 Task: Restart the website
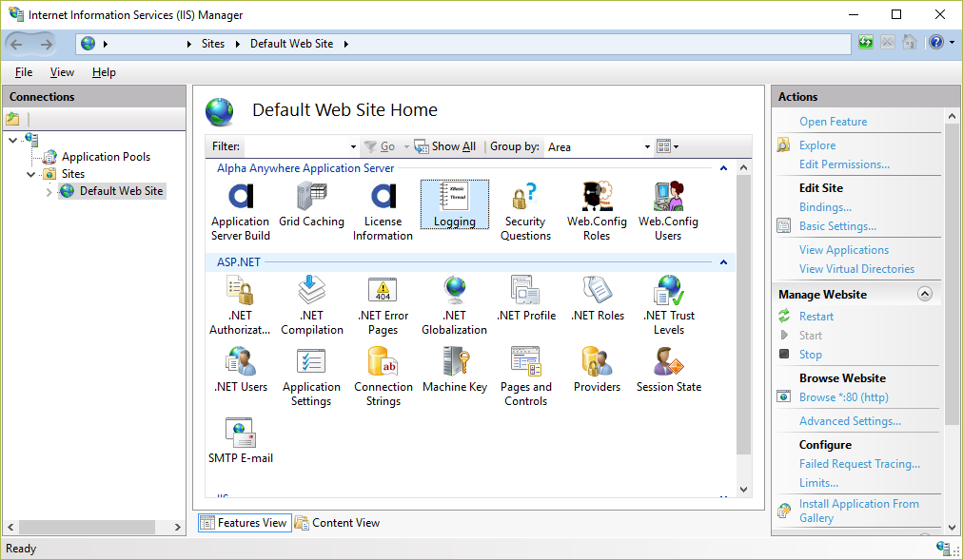click(x=816, y=317)
